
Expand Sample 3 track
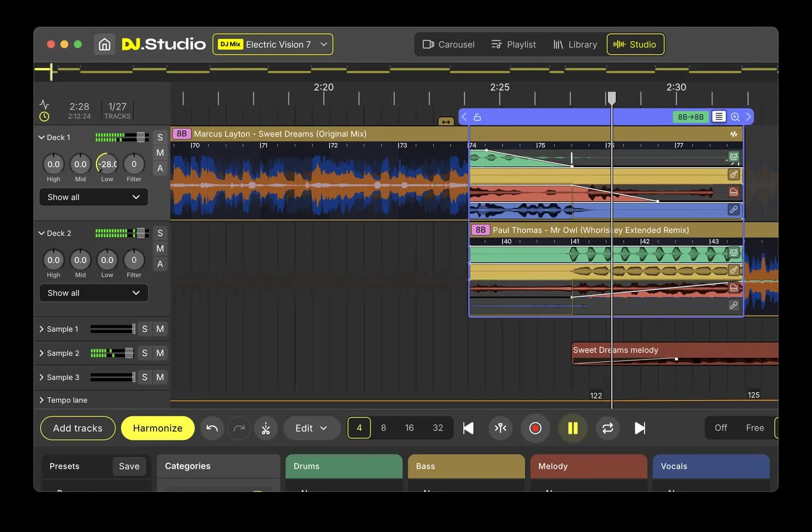[x=42, y=377]
